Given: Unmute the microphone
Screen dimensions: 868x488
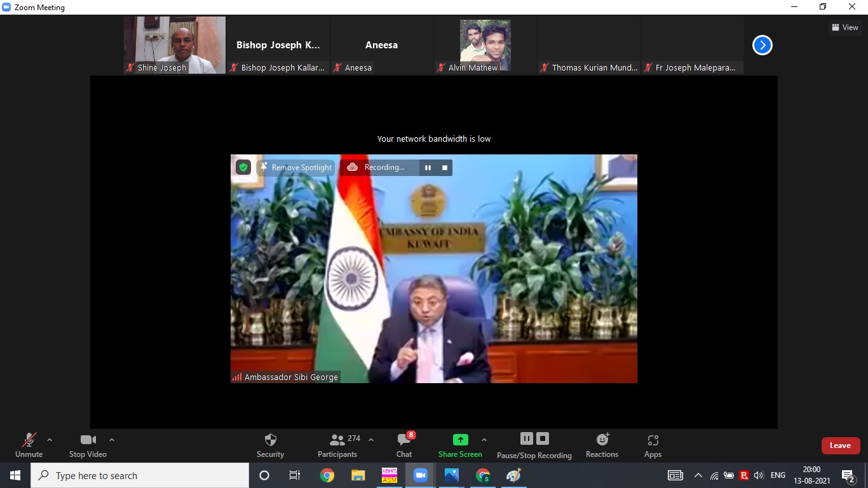Looking at the screenshot, I should point(29,445).
